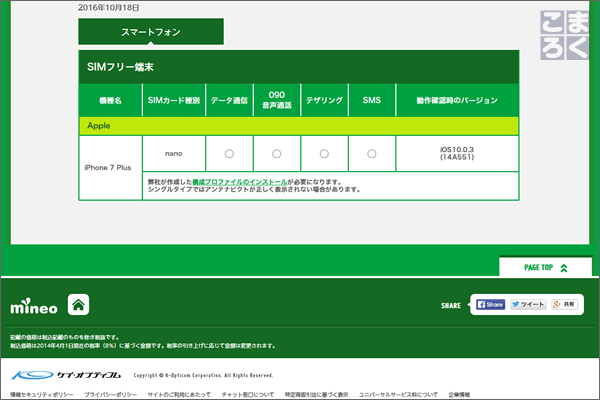Image resolution: width=600 pixels, height=400 pixels.
Task: Open the 企業情報 footer link
Action: [459, 395]
